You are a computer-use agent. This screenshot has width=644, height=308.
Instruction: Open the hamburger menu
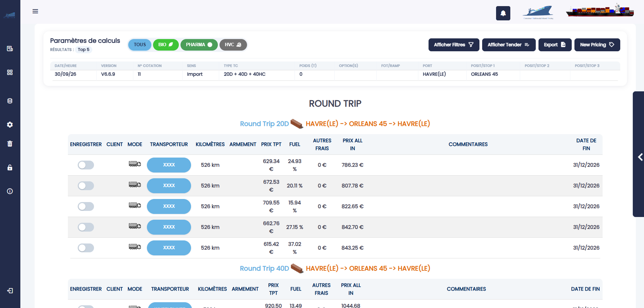(35, 11)
